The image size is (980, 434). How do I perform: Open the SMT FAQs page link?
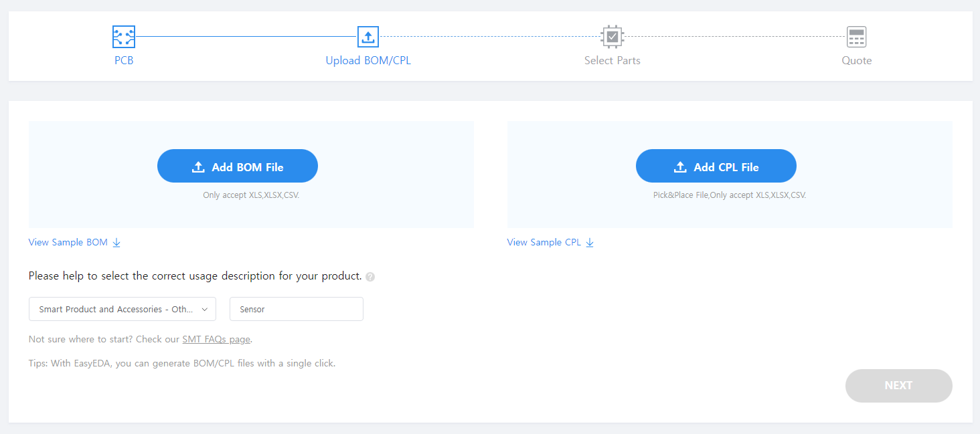[216, 339]
